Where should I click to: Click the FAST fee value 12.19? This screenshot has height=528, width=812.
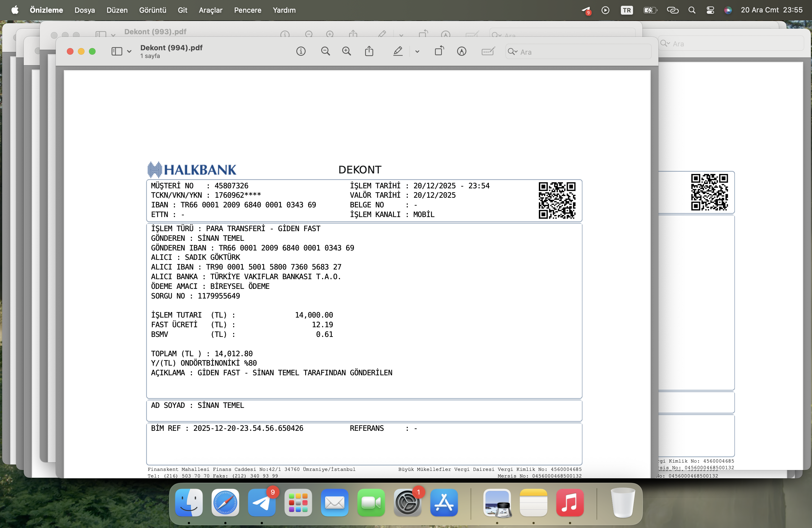pyautogui.click(x=322, y=324)
